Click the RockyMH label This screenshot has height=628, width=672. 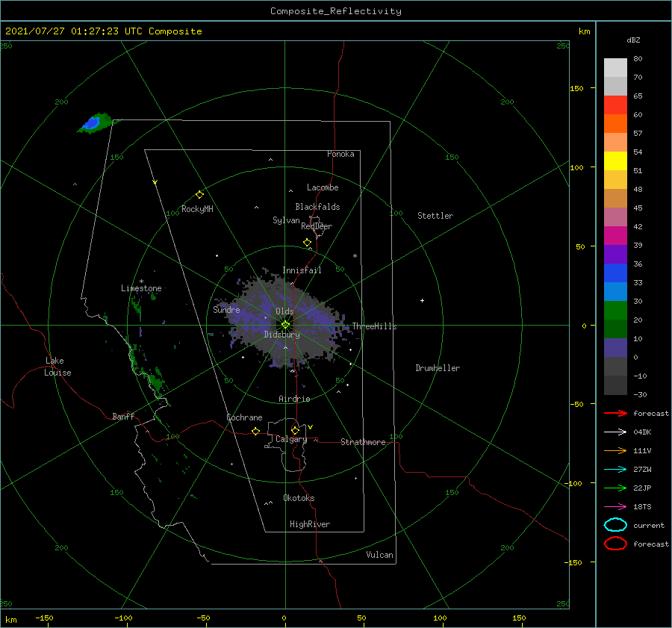(197, 209)
